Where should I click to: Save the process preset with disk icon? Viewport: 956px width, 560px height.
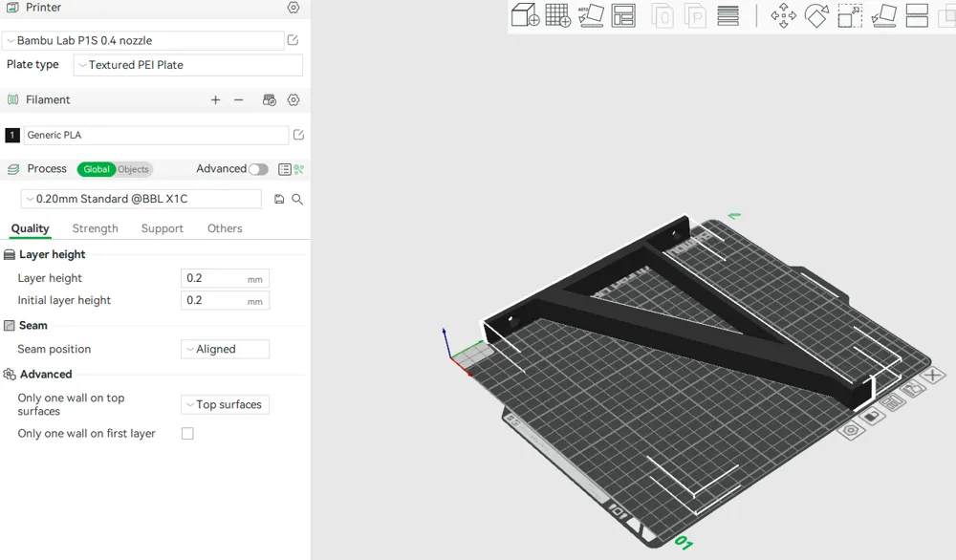tap(278, 200)
